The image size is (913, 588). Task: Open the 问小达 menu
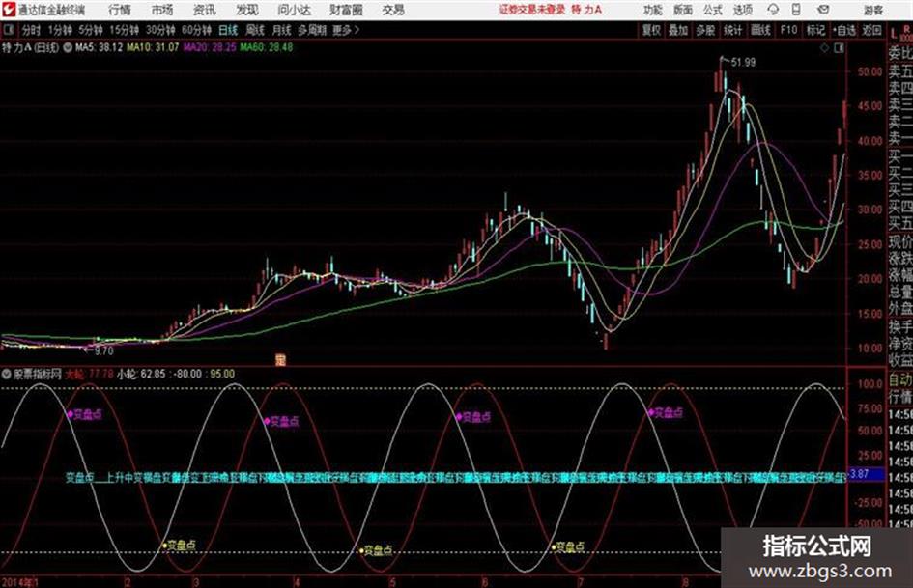(x=294, y=10)
